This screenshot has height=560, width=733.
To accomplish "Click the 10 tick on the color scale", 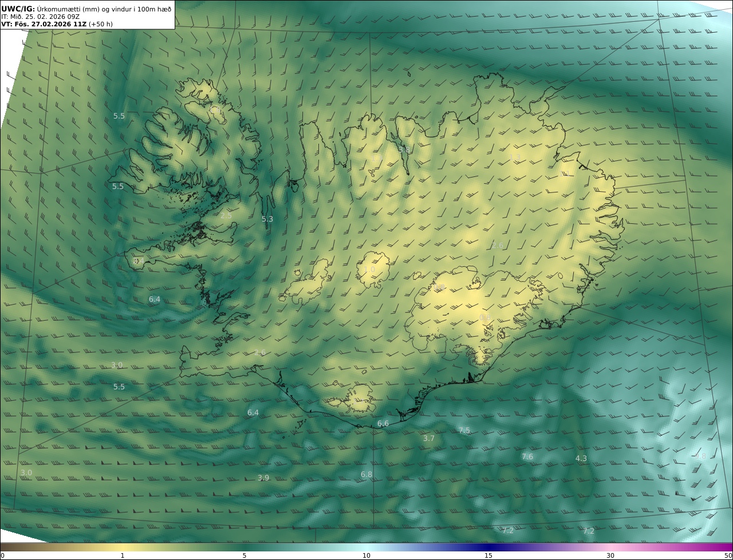I will coord(366,555).
